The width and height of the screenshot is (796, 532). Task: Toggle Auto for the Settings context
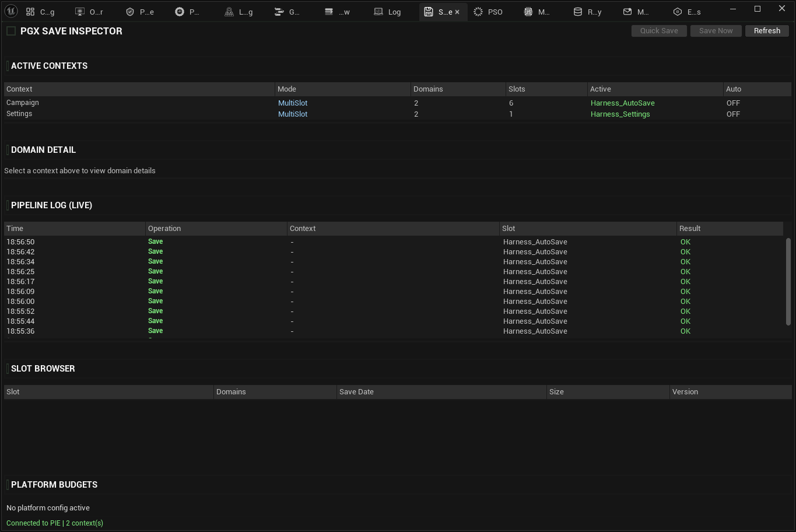tap(733, 114)
